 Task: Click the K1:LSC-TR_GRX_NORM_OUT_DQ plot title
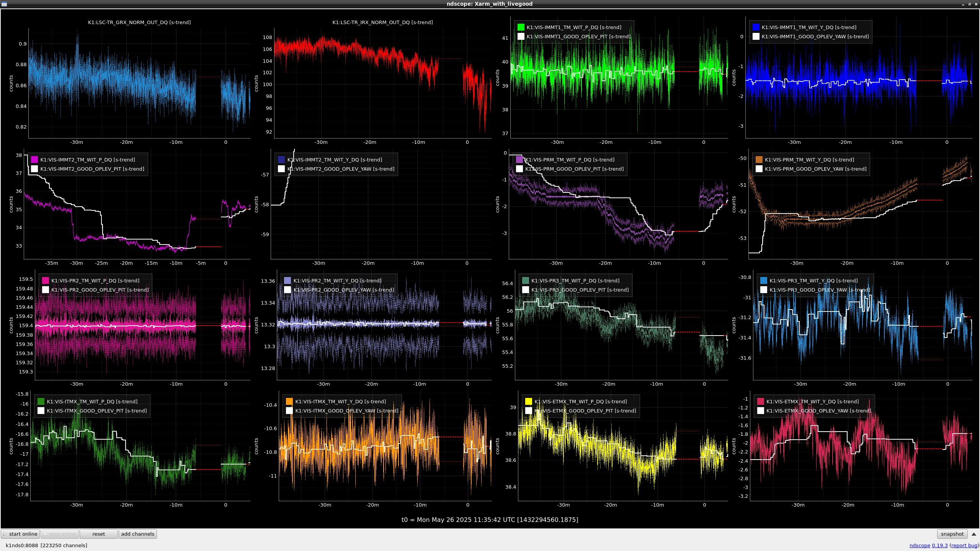click(139, 22)
